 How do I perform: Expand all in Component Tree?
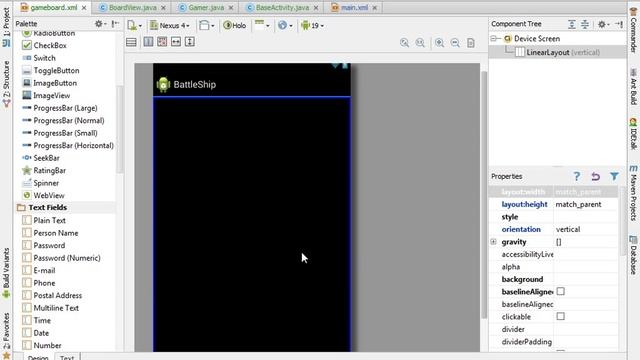pos(572,24)
